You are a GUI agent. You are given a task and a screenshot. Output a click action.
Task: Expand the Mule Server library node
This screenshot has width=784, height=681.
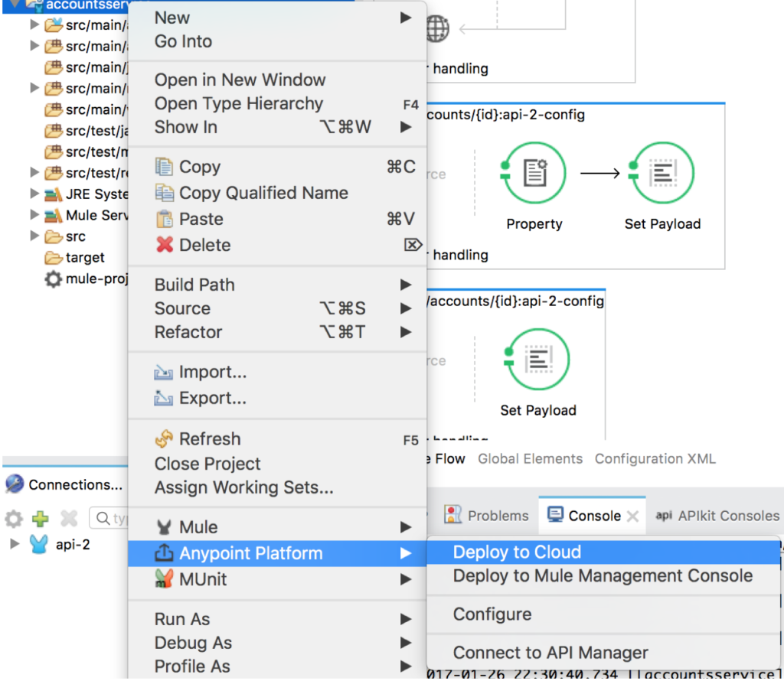tap(34, 215)
